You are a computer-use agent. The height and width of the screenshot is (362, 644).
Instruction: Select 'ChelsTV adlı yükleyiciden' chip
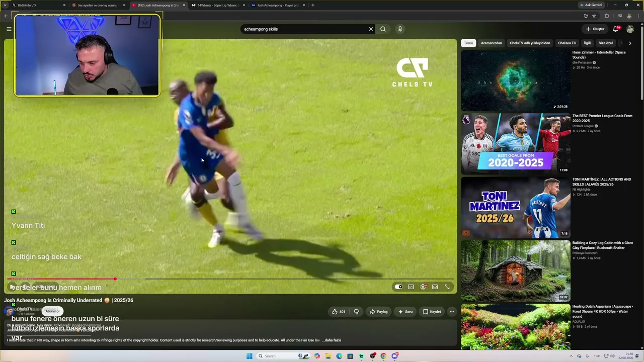click(530, 43)
